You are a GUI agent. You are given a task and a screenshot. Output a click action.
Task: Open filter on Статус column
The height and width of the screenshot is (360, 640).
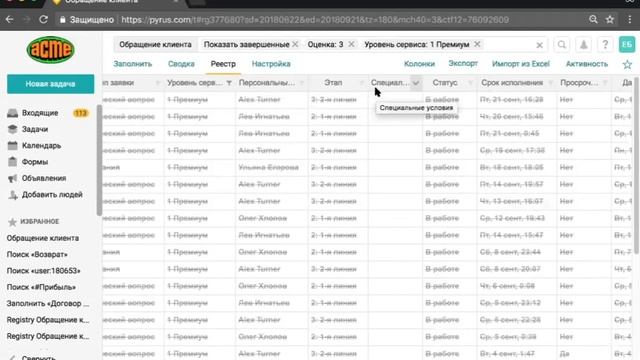[470, 83]
